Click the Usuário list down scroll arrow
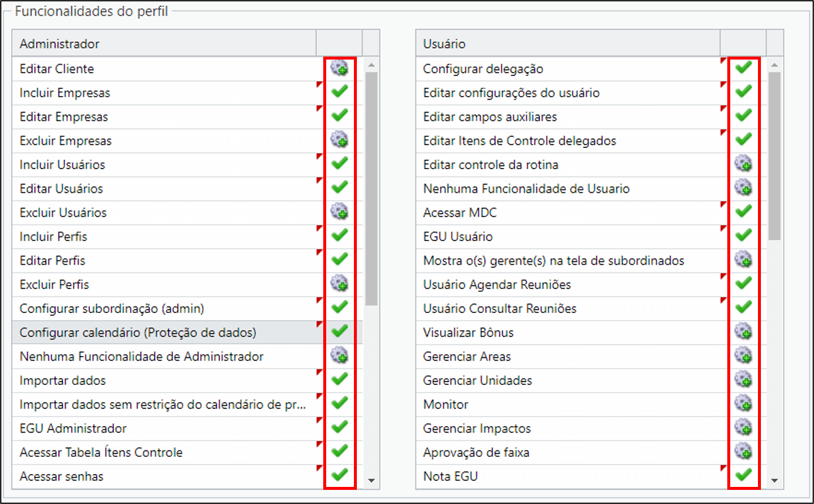This screenshot has width=814, height=504. pos(774,480)
